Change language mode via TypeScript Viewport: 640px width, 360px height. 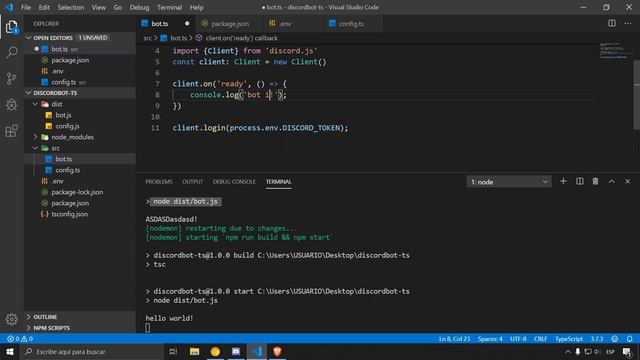pos(569,339)
